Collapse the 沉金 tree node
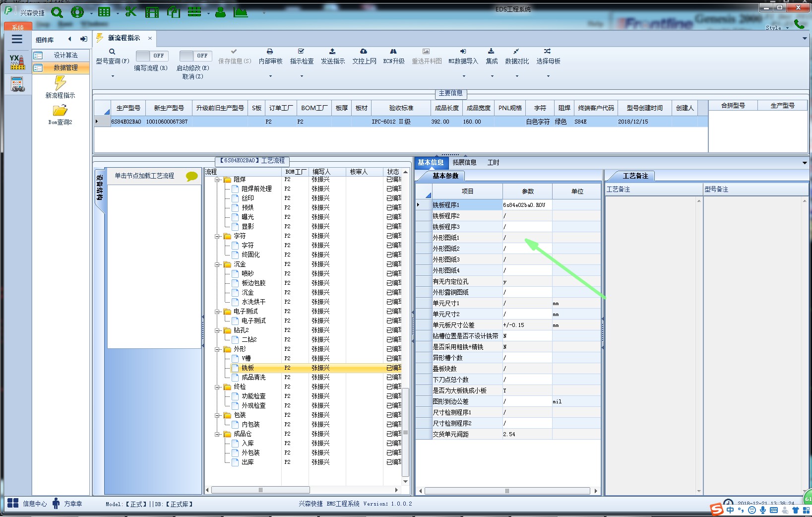 (217, 264)
